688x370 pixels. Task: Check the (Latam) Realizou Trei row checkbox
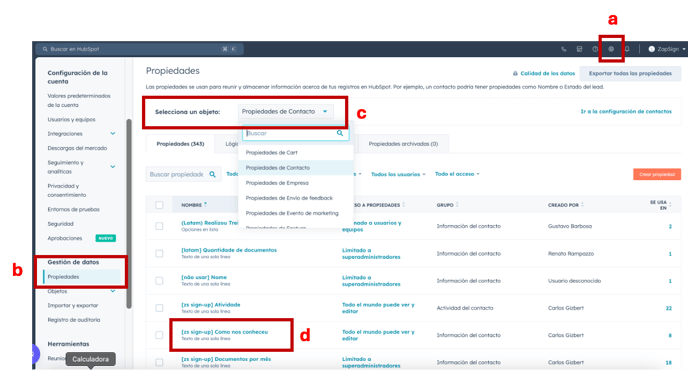pos(159,226)
